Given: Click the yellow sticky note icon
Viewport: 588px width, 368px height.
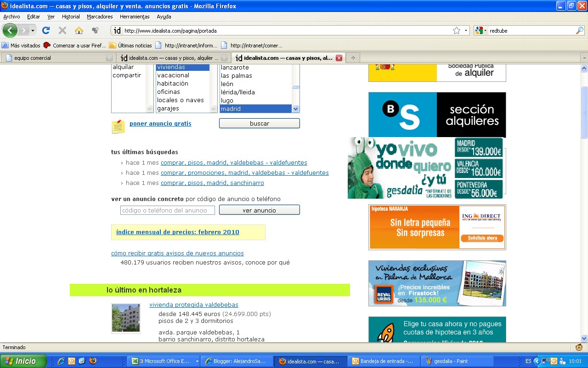Looking at the screenshot, I should (x=119, y=126).
